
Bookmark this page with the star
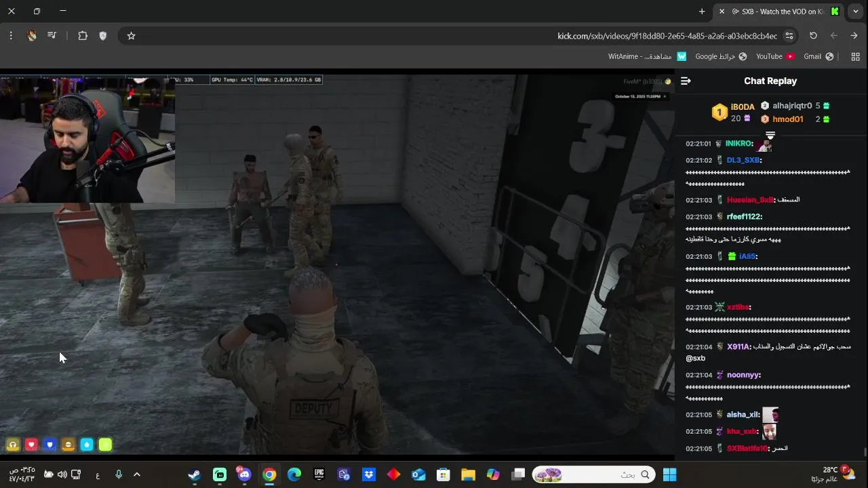click(132, 36)
